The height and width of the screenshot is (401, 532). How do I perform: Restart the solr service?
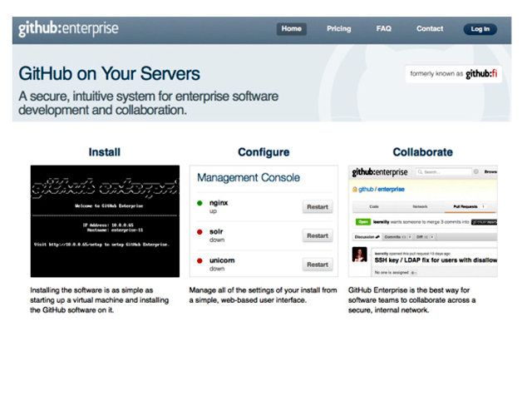[318, 235]
